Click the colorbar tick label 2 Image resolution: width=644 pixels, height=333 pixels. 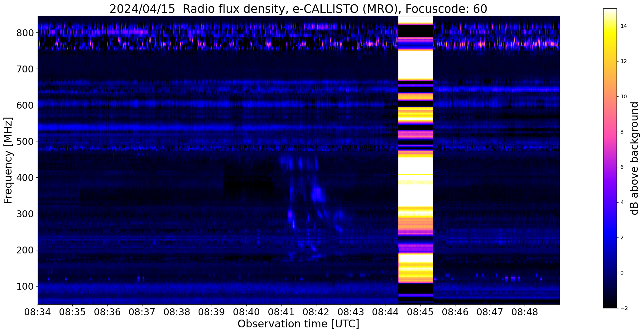622,238
